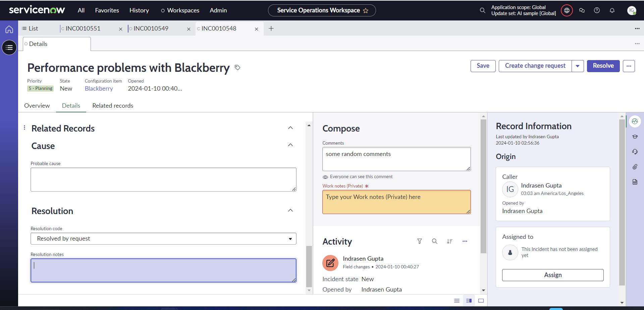This screenshot has width=644, height=310.
Task: Expand the Create change request dropdown arrow
Action: pos(578,66)
